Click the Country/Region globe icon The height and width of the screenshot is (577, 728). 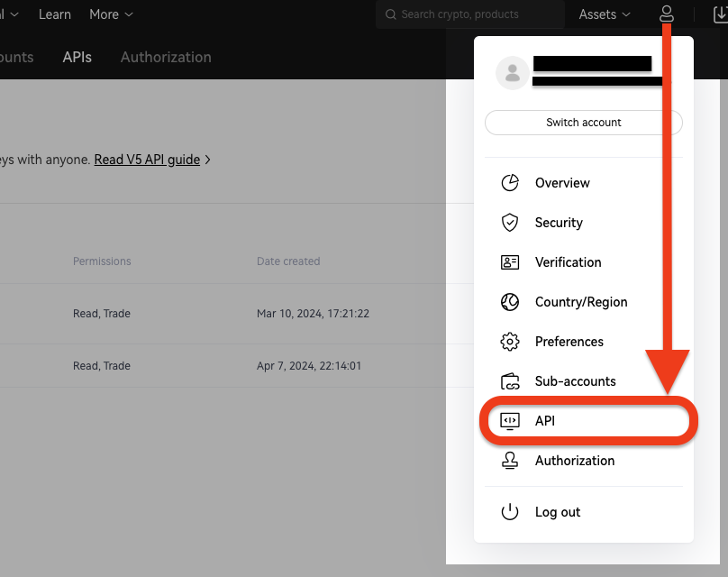tap(510, 302)
